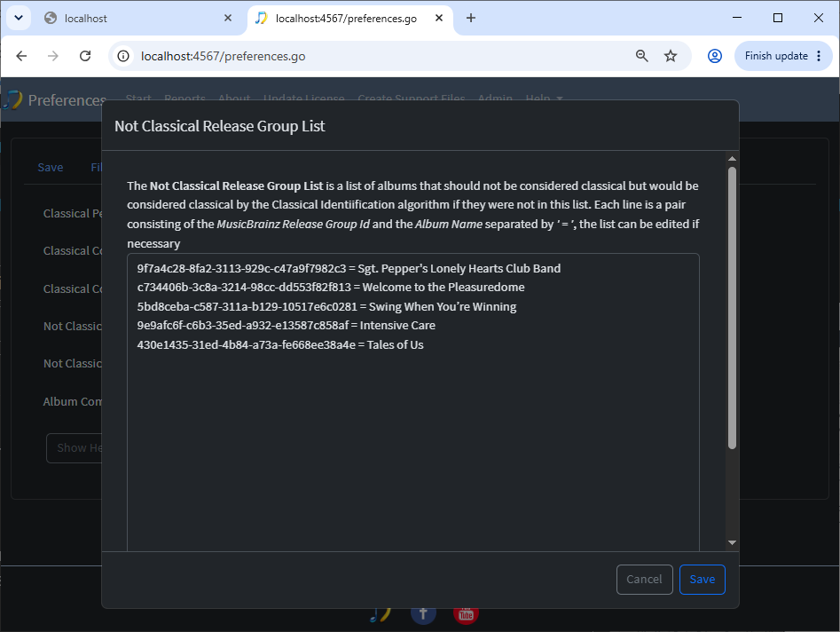
Task: Click the Tales of Us line
Action: (280, 344)
